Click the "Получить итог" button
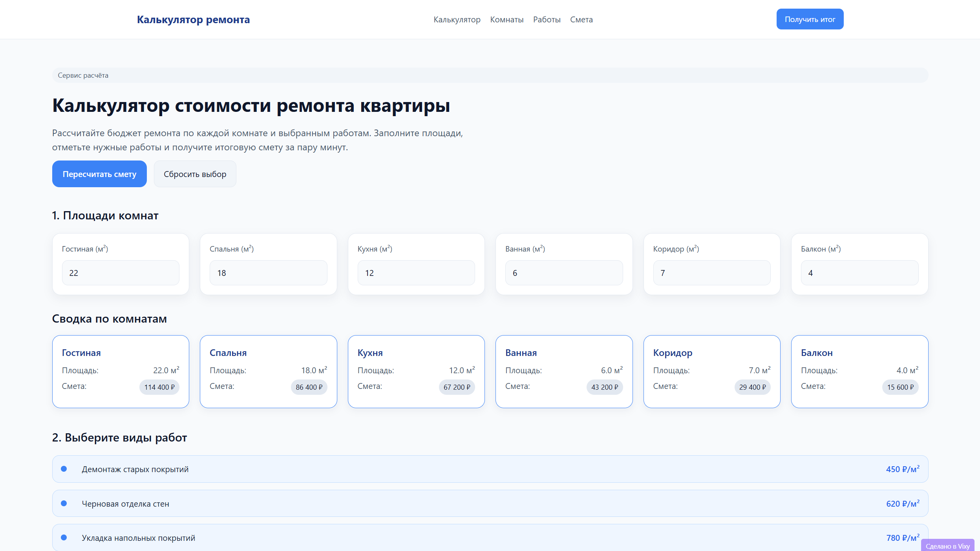 click(810, 19)
